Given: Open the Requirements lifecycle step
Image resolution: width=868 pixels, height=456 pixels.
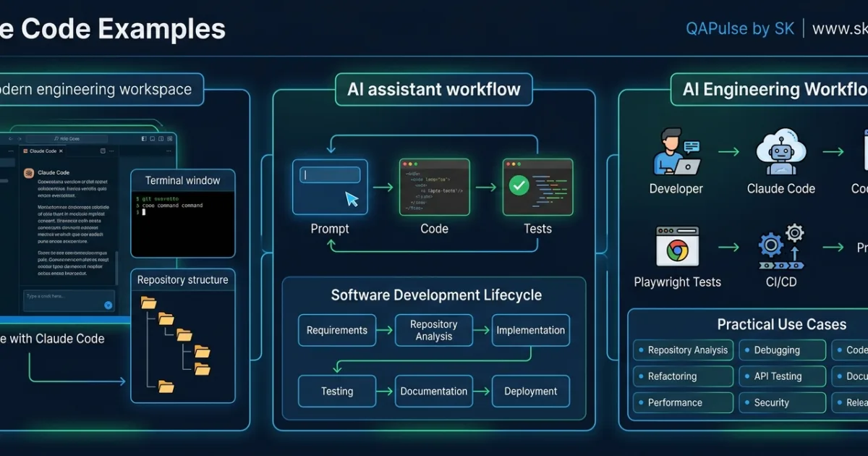Looking at the screenshot, I should tap(337, 330).
